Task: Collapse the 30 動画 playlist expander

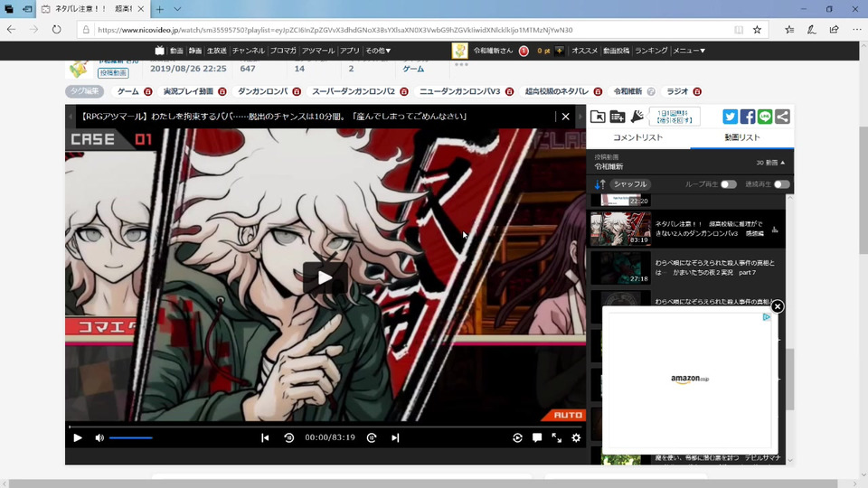Action: click(x=770, y=163)
